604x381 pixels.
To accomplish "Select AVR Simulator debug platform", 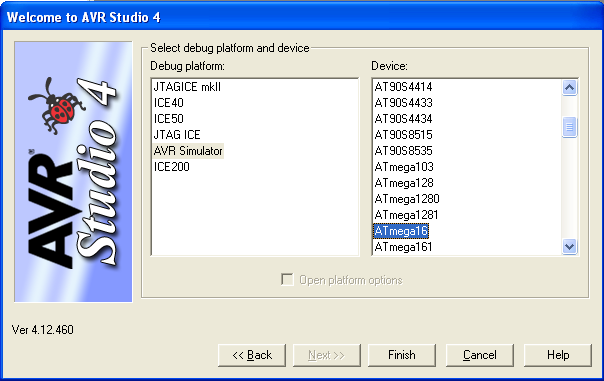I will tap(188, 151).
